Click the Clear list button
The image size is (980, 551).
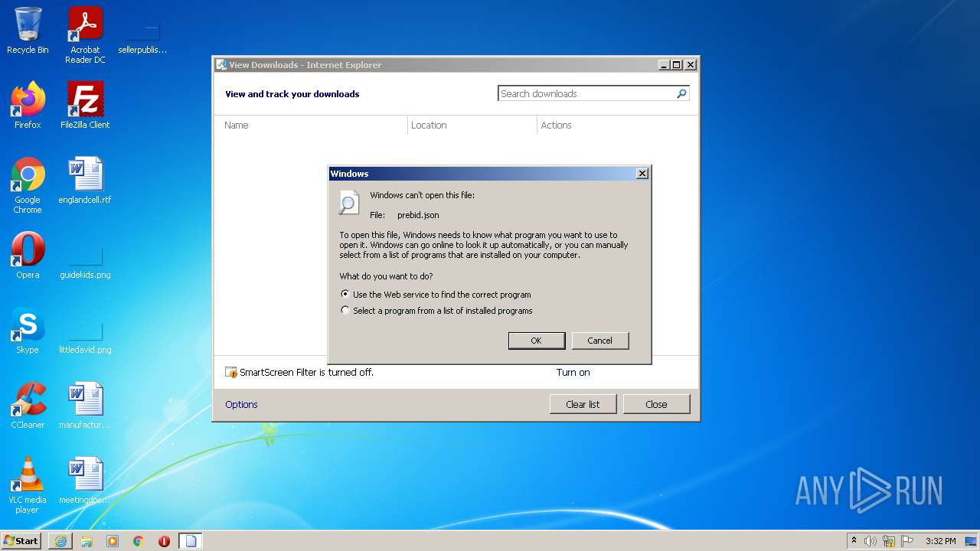(x=583, y=404)
